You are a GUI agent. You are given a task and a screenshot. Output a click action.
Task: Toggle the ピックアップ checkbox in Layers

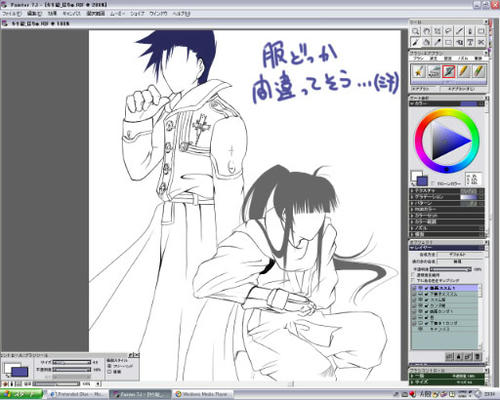coord(414,281)
